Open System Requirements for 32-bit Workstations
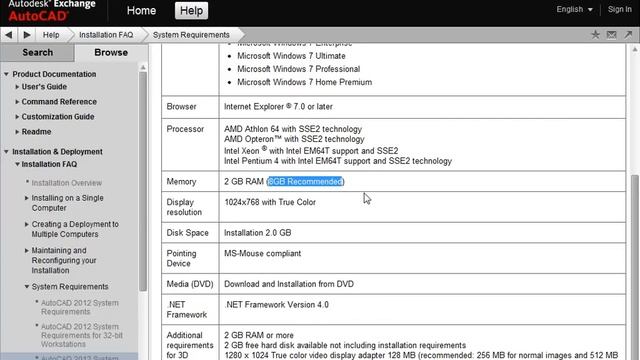 pyautogui.click(x=82, y=335)
